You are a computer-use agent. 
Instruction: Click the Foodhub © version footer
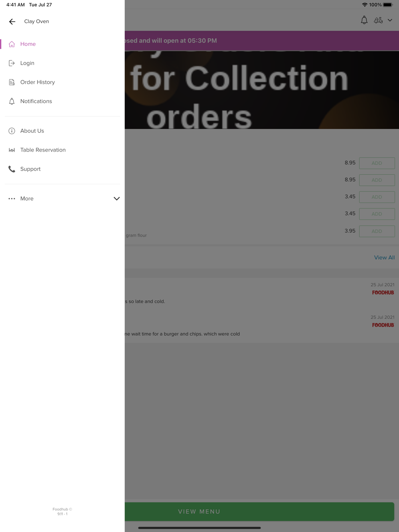62,512
